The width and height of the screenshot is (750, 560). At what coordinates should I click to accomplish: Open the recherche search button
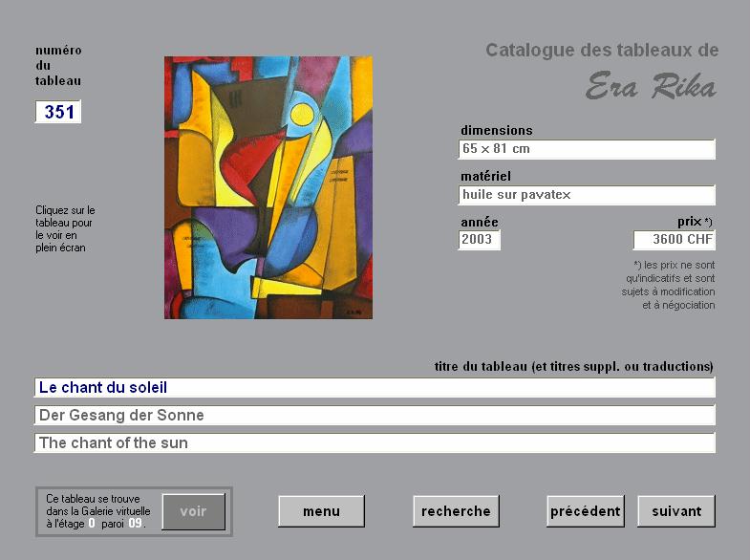456,511
